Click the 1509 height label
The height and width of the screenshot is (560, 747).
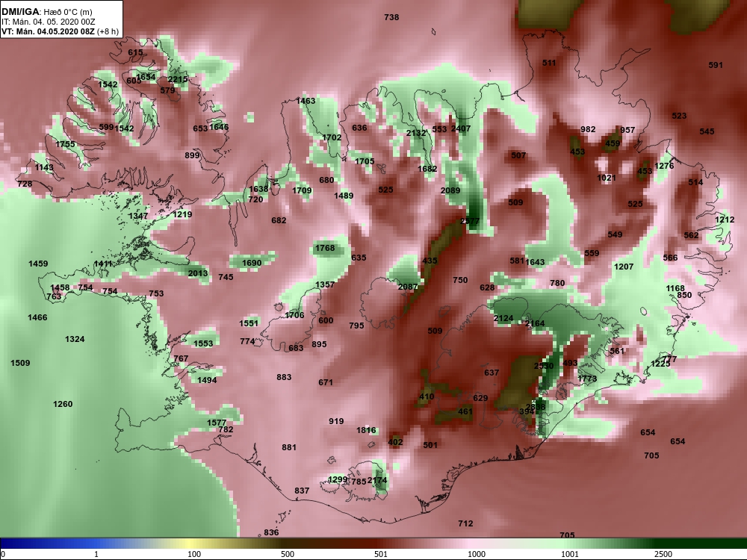pyautogui.click(x=20, y=363)
